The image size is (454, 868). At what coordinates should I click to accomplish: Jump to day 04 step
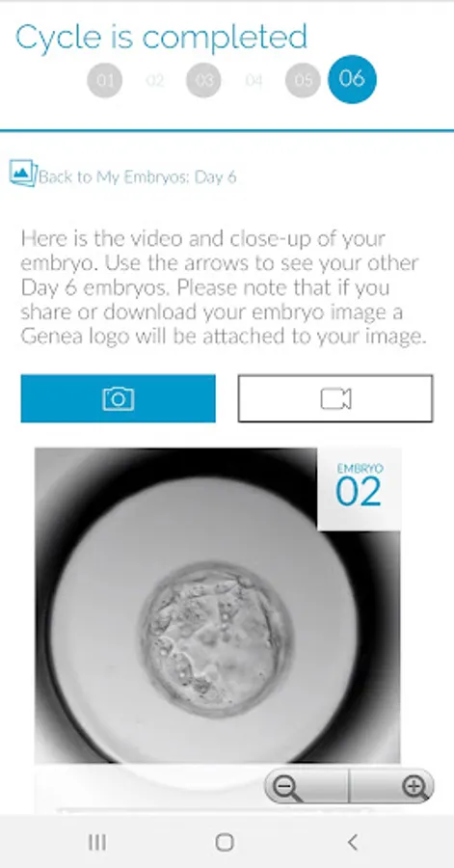[x=254, y=80]
